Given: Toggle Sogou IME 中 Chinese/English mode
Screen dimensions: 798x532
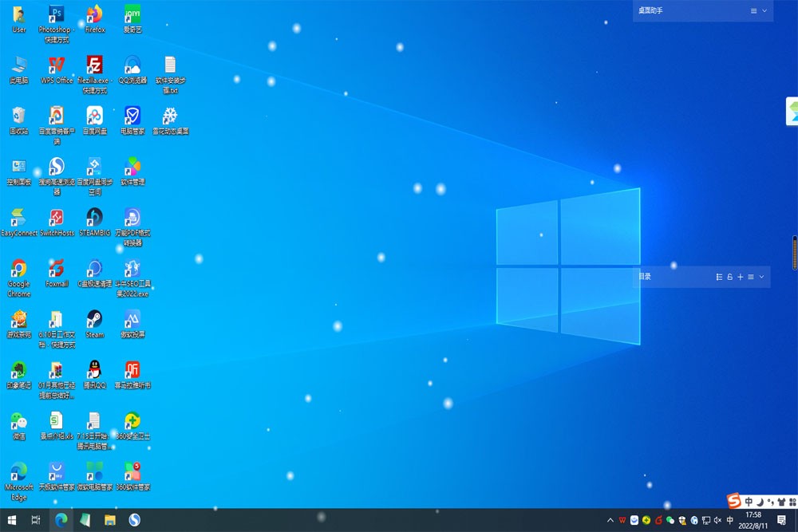Looking at the screenshot, I should (x=749, y=502).
